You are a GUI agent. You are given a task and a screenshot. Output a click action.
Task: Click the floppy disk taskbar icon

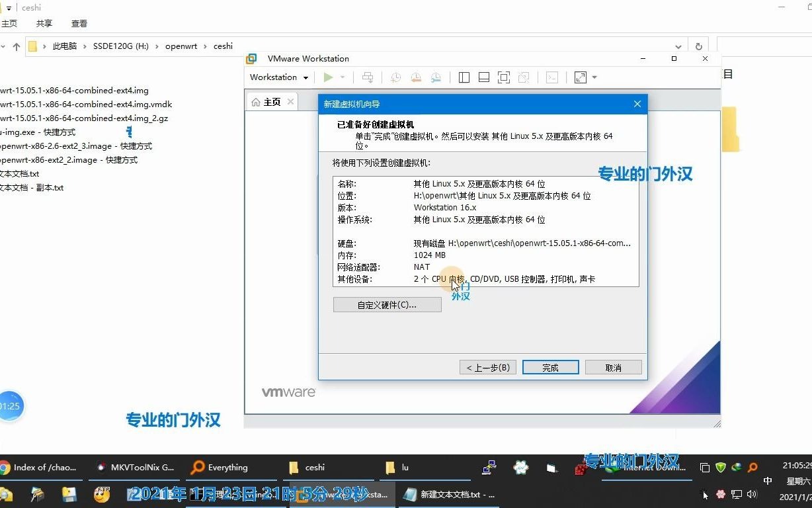tap(69, 494)
